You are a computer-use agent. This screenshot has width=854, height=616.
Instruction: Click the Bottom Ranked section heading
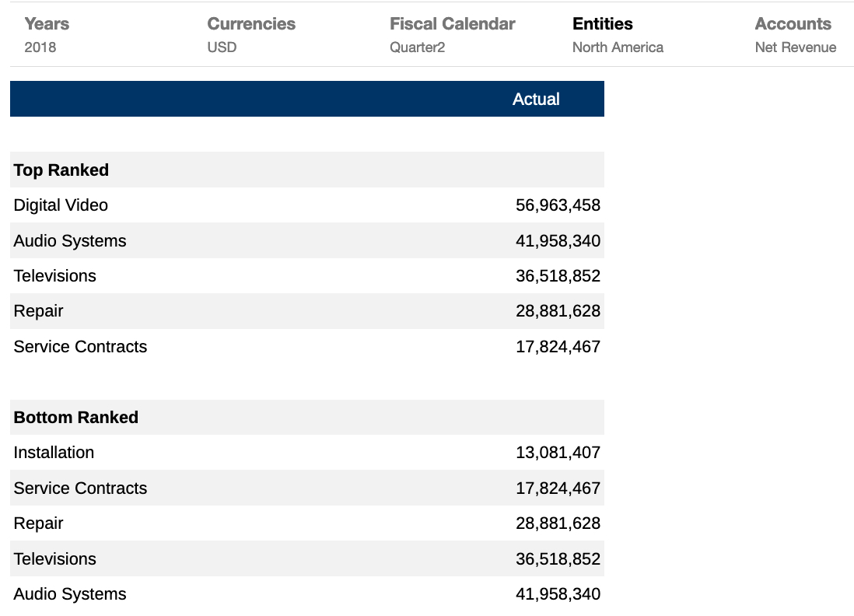[x=76, y=418]
